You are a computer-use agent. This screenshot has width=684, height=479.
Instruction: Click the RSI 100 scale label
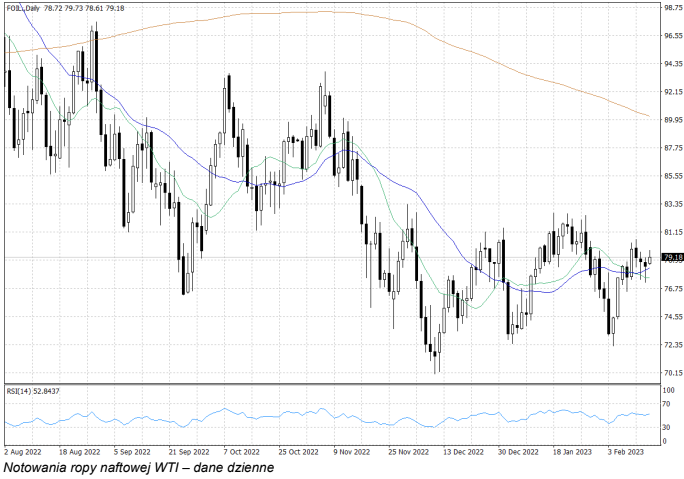point(669,390)
